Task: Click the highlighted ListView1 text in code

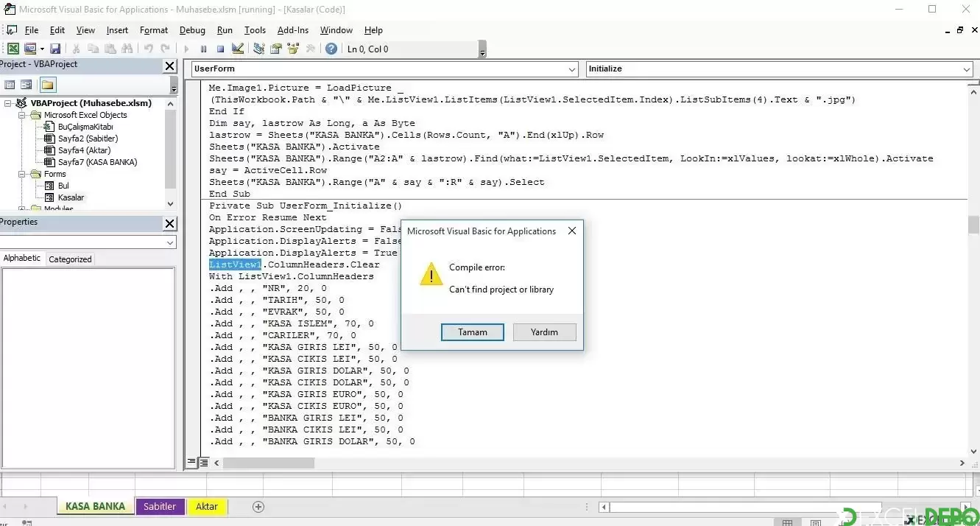Action: (235, 264)
